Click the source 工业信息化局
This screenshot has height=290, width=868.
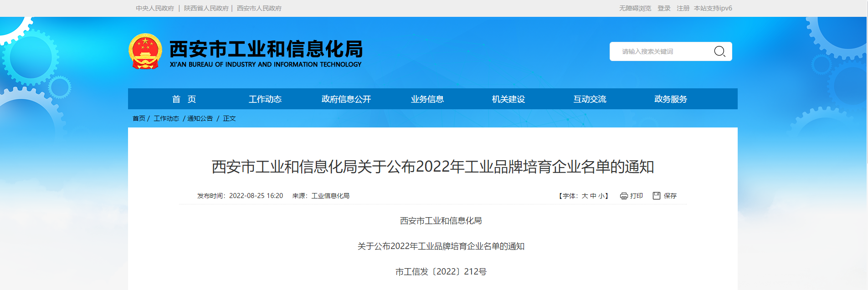330,196
